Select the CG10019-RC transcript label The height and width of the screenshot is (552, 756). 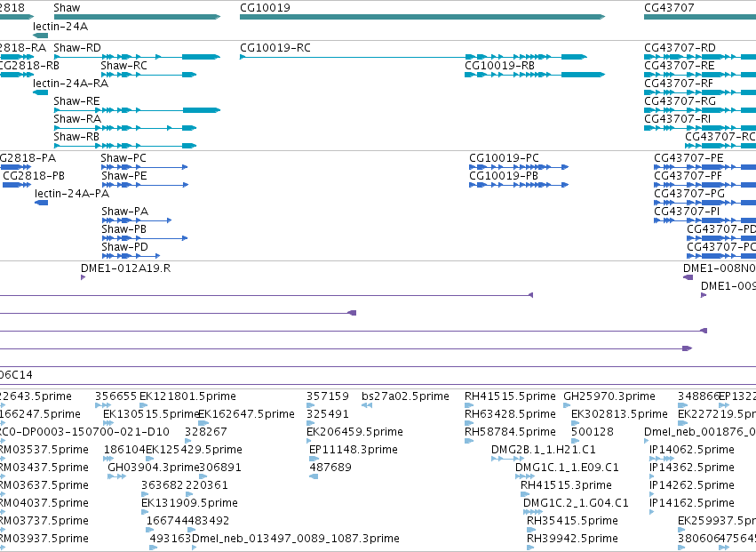(275, 48)
